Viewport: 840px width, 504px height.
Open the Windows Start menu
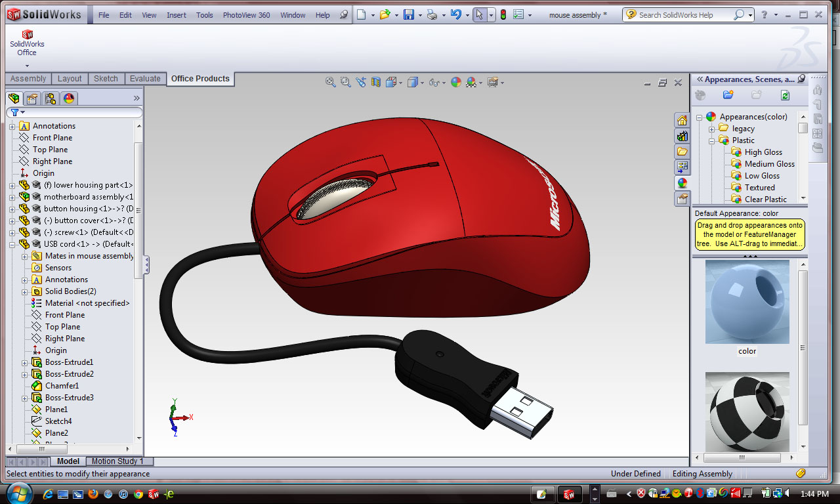coord(18,493)
